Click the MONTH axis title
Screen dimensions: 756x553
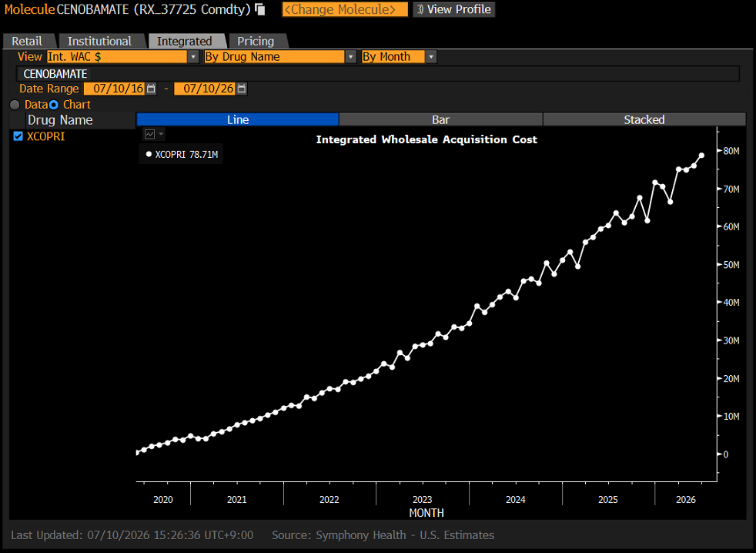(427, 513)
